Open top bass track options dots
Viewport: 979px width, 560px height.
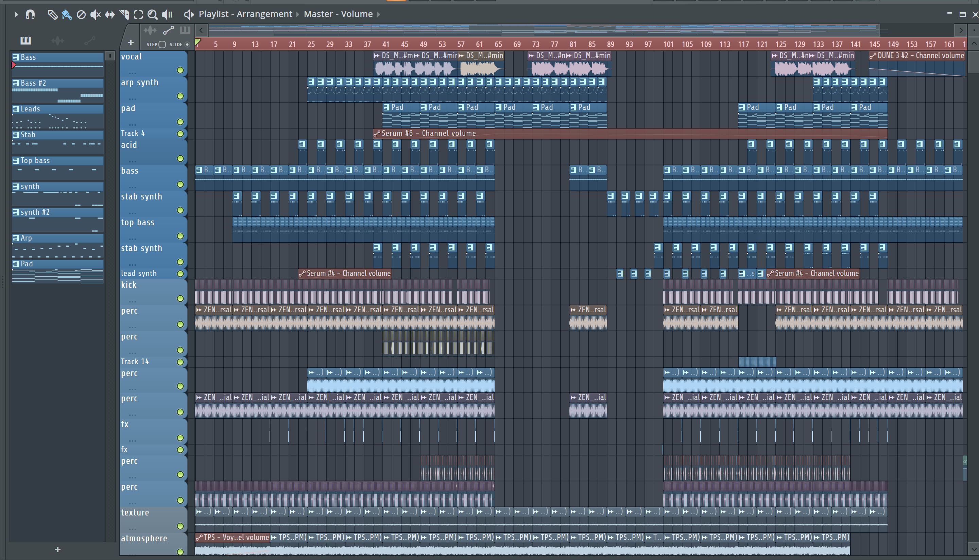132,239
